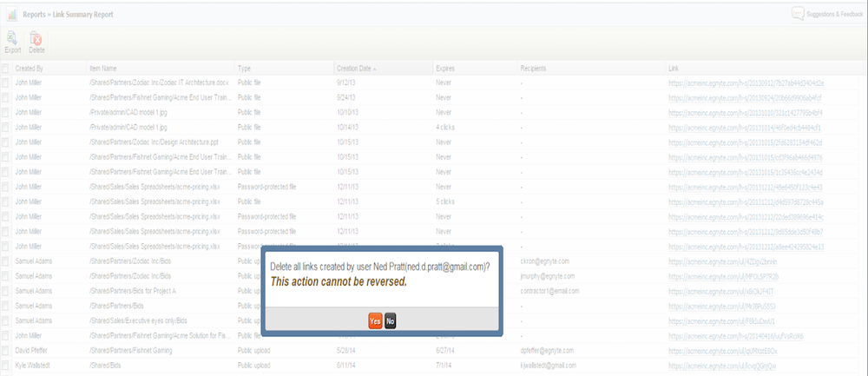Click the Recipients column header

533,69
